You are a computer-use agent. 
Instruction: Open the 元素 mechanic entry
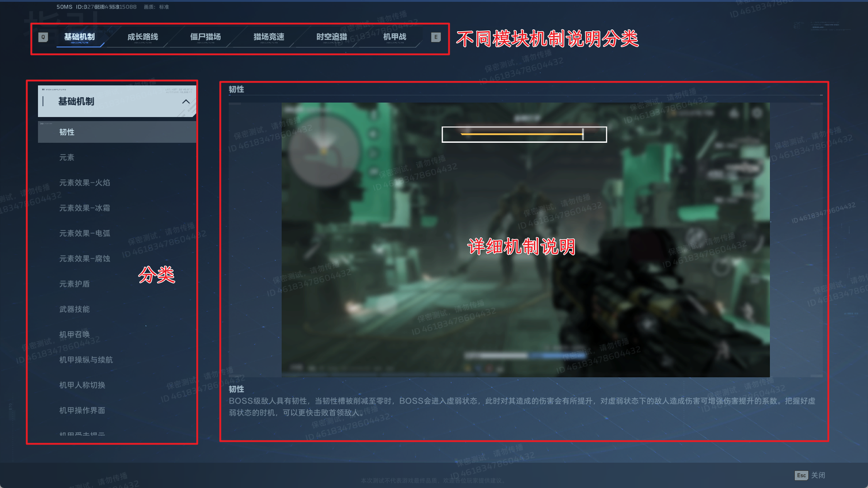click(x=67, y=157)
